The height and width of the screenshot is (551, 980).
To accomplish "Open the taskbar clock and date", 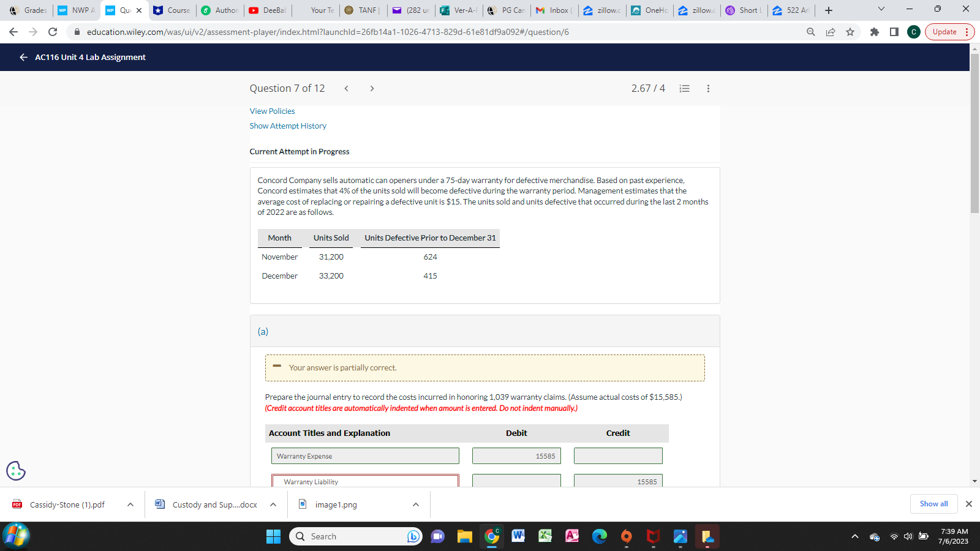I will 954,536.
